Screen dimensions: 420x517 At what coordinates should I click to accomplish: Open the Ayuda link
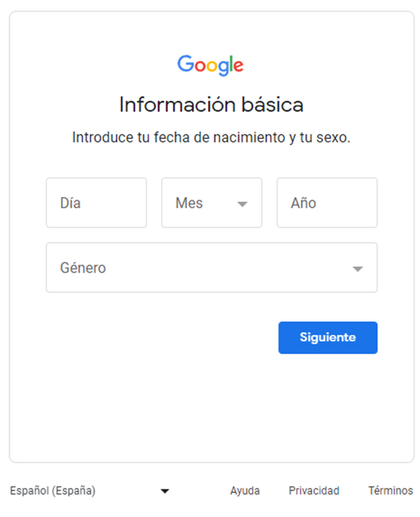pyautogui.click(x=245, y=491)
